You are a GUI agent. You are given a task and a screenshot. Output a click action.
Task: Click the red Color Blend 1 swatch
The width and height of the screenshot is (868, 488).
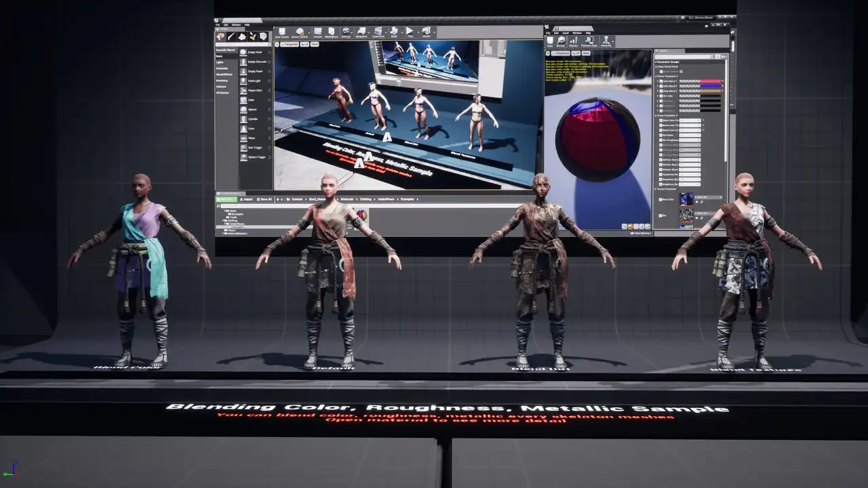(710, 81)
